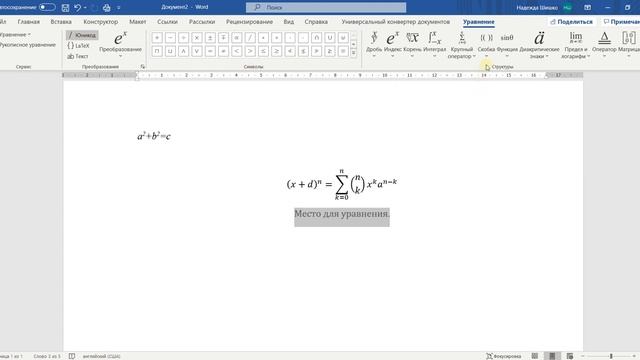This screenshot has height=360, width=640.
Task: Save the document with the floppy icon
Action: [65, 7]
